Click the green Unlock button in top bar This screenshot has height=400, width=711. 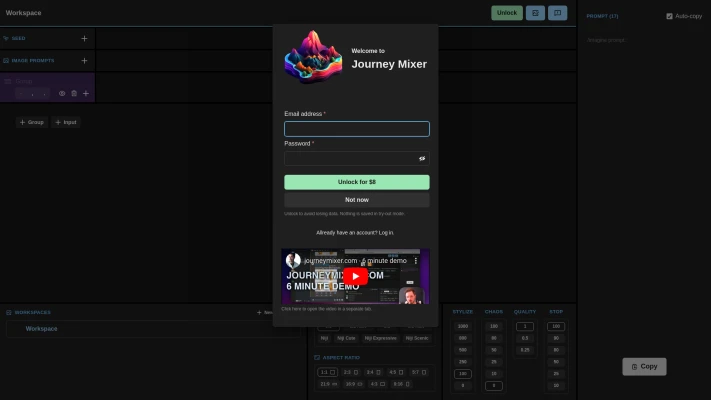pyautogui.click(x=506, y=13)
